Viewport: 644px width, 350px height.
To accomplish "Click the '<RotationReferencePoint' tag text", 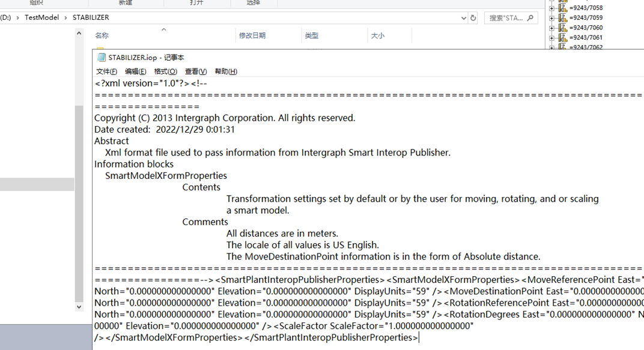I will (497, 303).
